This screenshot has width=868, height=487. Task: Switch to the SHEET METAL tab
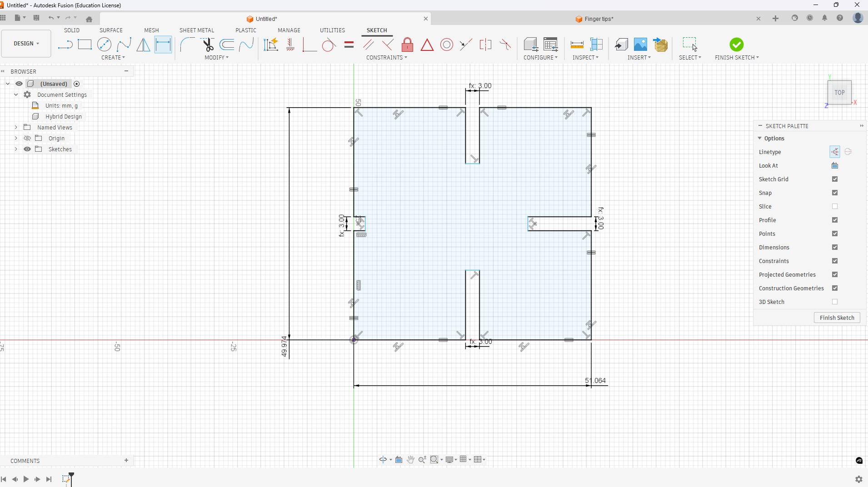pyautogui.click(x=197, y=30)
